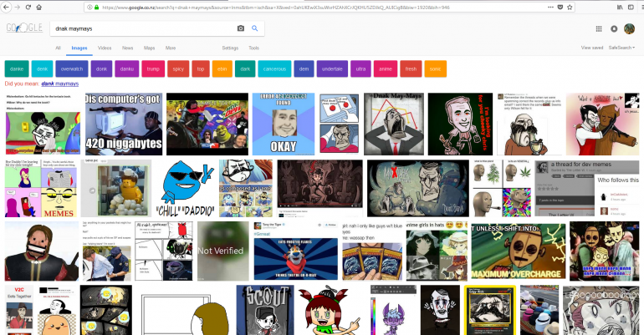This screenshot has height=335, width=644.
Task: Open Google notifications bell
Action: click(x=614, y=28)
